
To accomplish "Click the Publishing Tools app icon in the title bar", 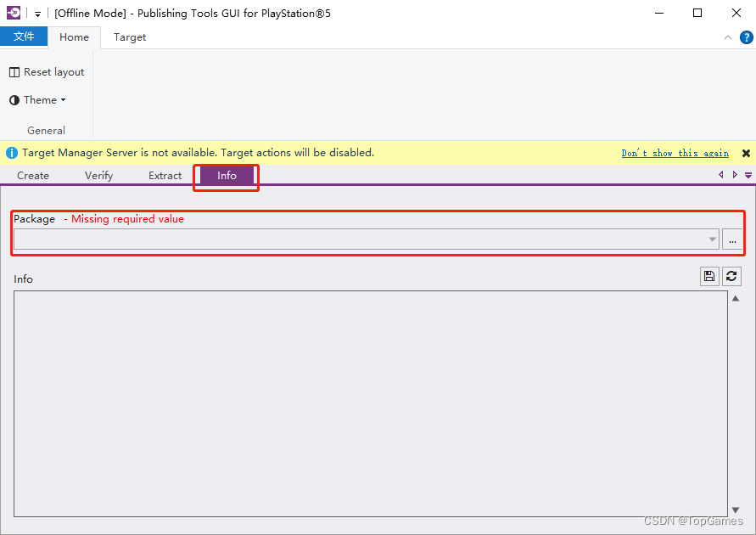I will [x=14, y=13].
